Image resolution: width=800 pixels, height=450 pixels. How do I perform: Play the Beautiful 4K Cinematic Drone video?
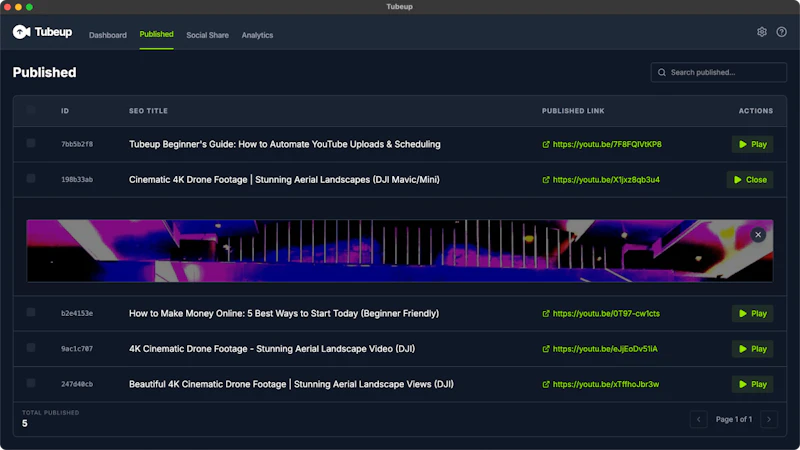(753, 384)
